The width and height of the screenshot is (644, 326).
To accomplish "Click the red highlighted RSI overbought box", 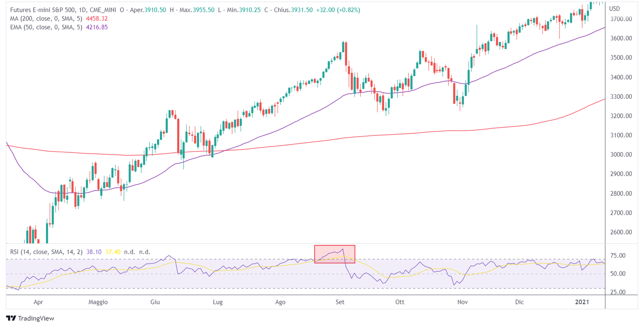I will 334,254.
